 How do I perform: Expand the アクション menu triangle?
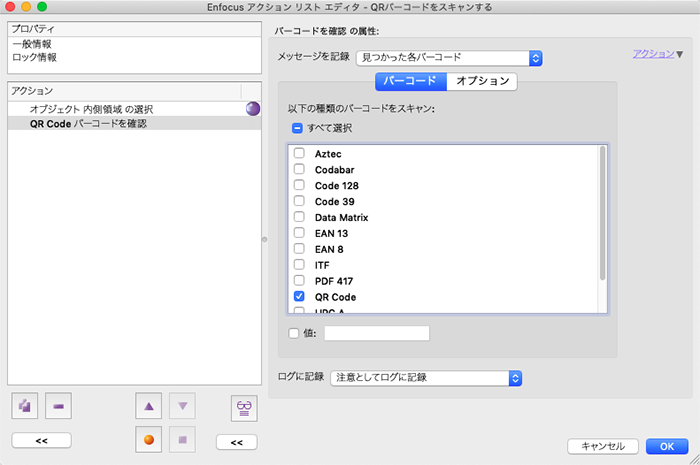[x=679, y=54]
